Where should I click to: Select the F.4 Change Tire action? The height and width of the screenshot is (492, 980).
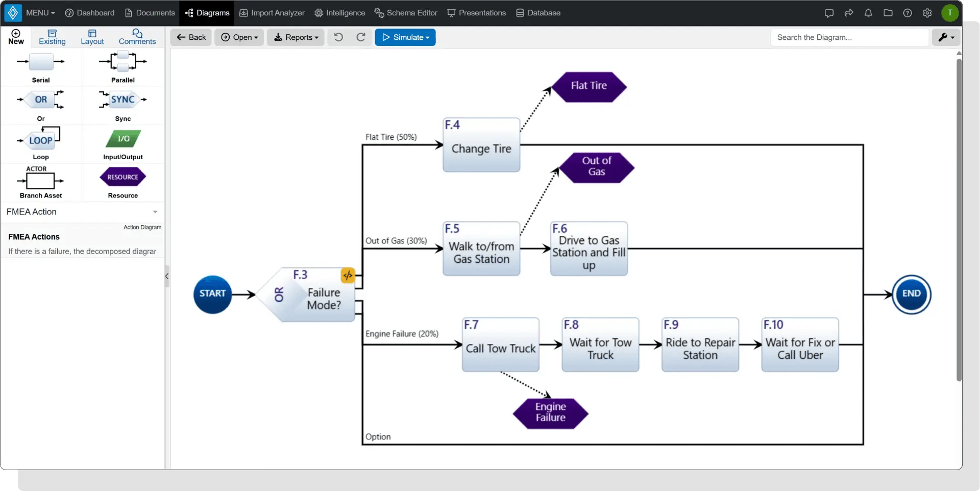(x=481, y=145)
